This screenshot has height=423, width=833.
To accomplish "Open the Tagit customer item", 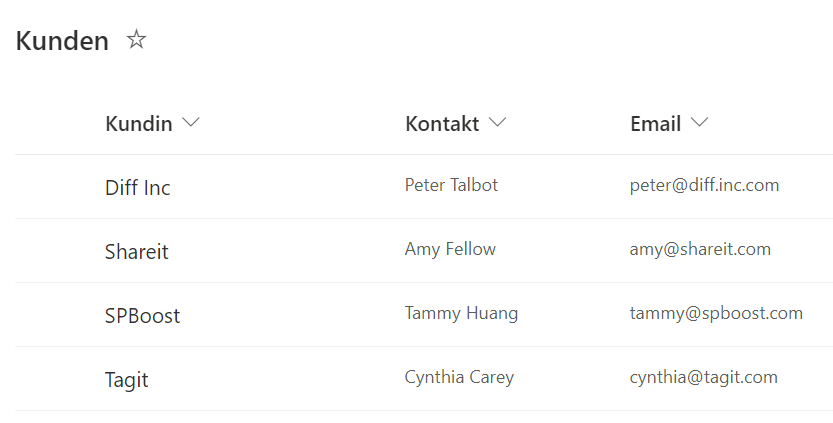I will point(126,380).
